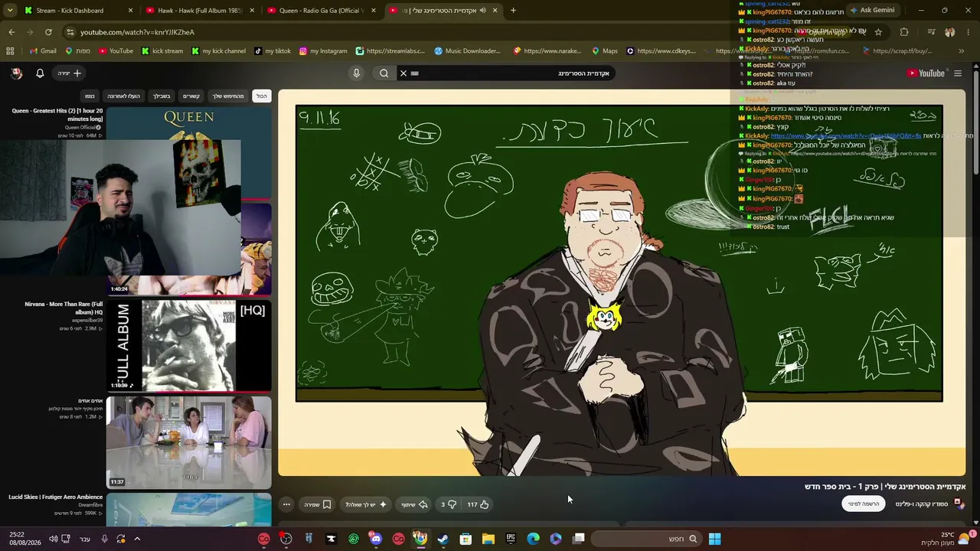Open 'Lucid Skies | Frutiger Aero Ambience' title
Screen dimensions: 980x551
pos(56,497)
